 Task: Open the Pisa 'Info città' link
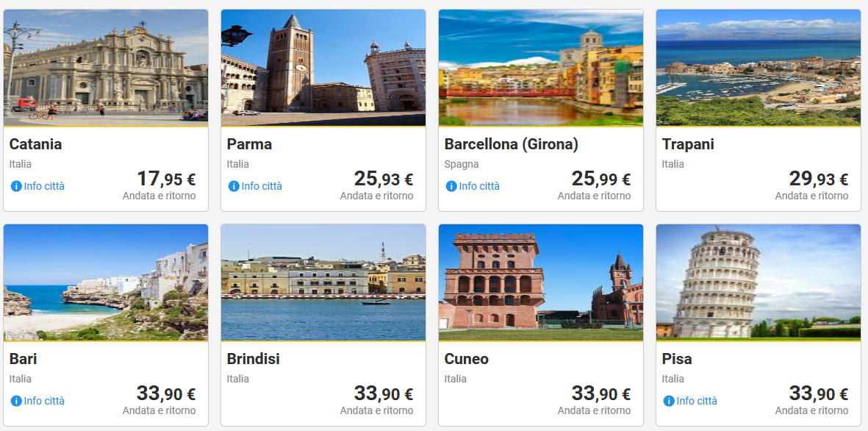[697, 401]
